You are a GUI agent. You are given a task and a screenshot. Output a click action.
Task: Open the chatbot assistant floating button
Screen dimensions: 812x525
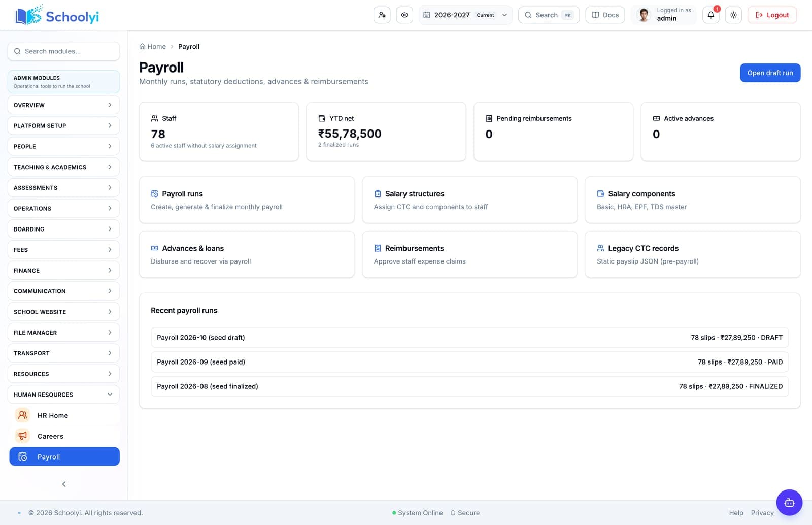pyautogui.click(x=789, y=503)
